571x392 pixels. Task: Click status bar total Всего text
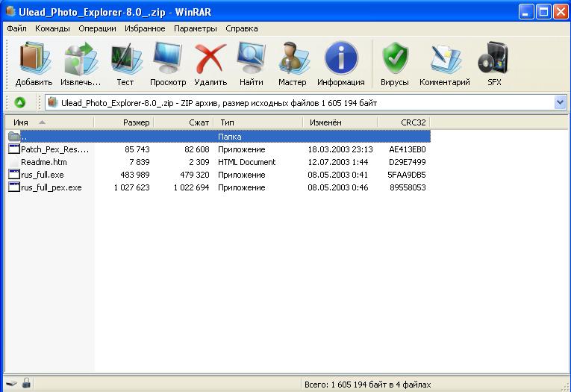click(367, 385)
